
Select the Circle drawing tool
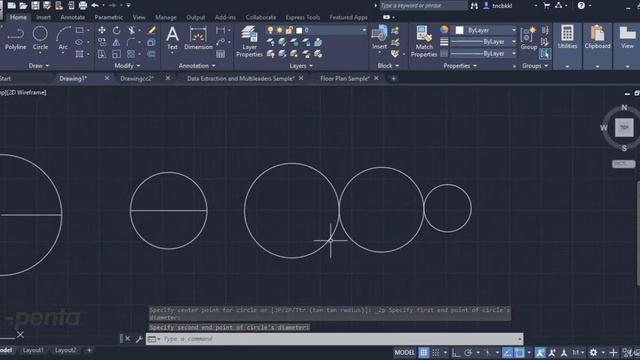tap(40, 38)
